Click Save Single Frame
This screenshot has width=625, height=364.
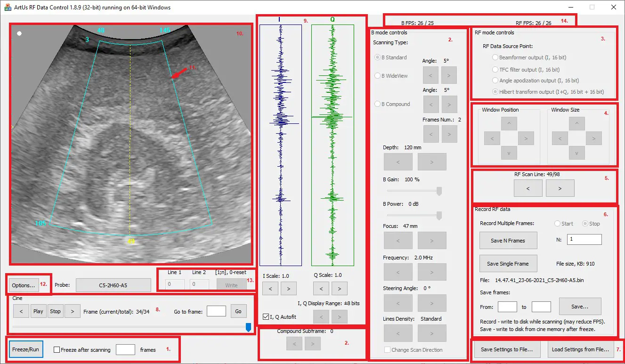(508, 263)
